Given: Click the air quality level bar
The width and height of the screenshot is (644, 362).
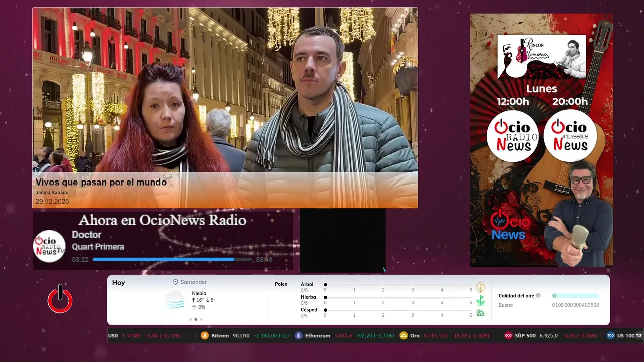Looking at the screenshot, I should 576,296.
